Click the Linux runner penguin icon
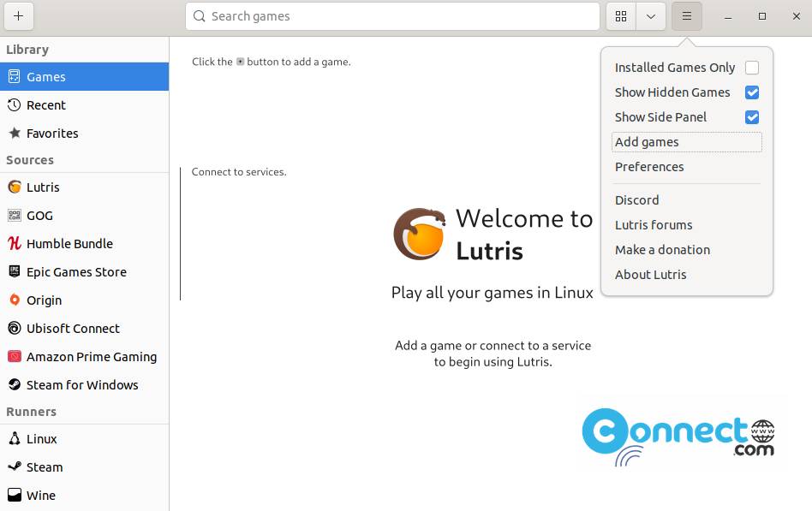 coord(15,438)
